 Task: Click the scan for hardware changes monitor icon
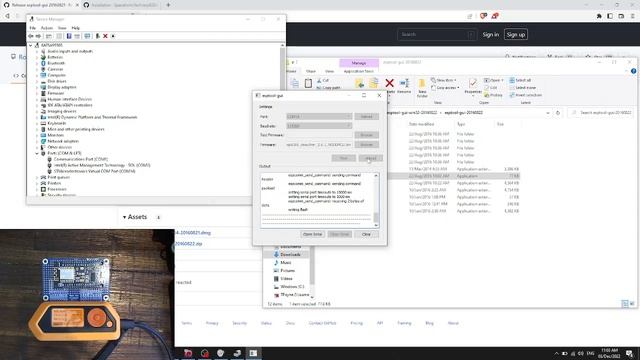click(87, 36)
